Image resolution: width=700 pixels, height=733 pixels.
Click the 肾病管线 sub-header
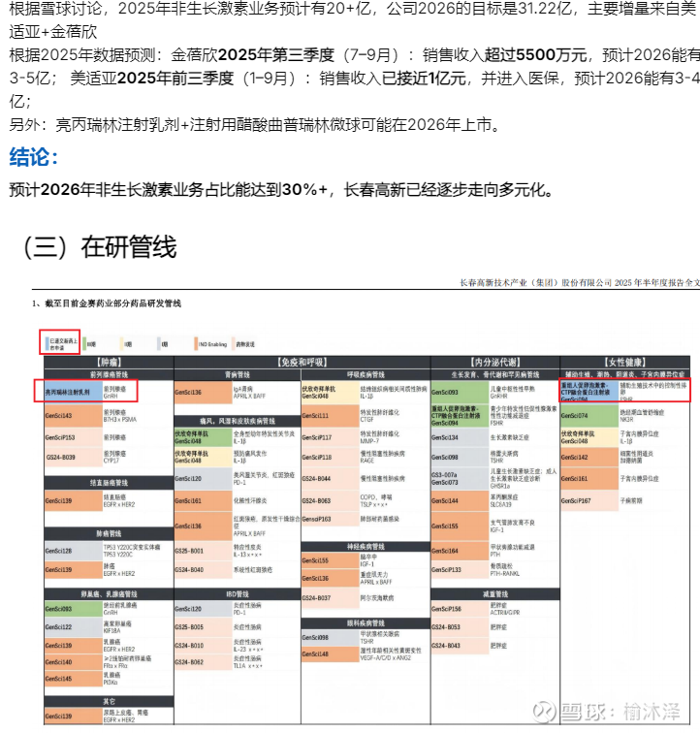tap(238, 374)
